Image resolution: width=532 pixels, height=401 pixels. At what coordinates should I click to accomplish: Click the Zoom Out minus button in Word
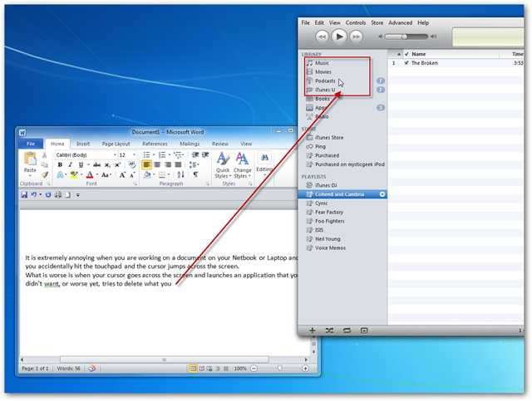(254, 369)
